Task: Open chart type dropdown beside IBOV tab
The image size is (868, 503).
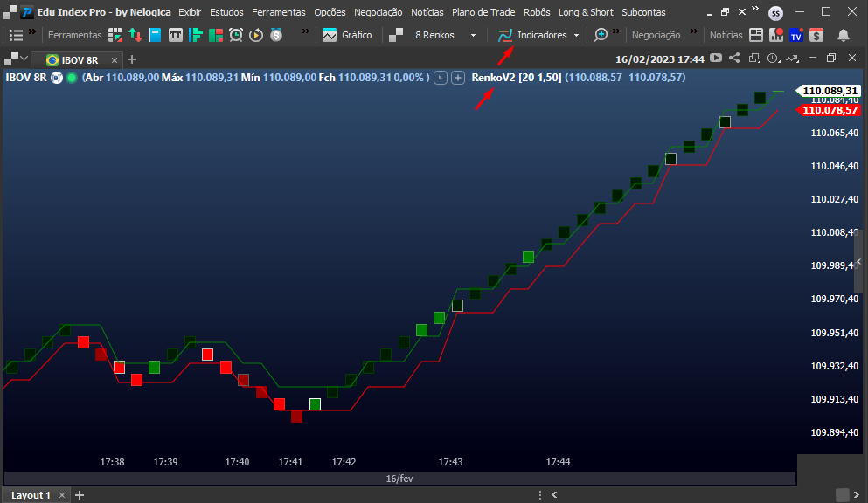Action: click(x=16, y=58)
